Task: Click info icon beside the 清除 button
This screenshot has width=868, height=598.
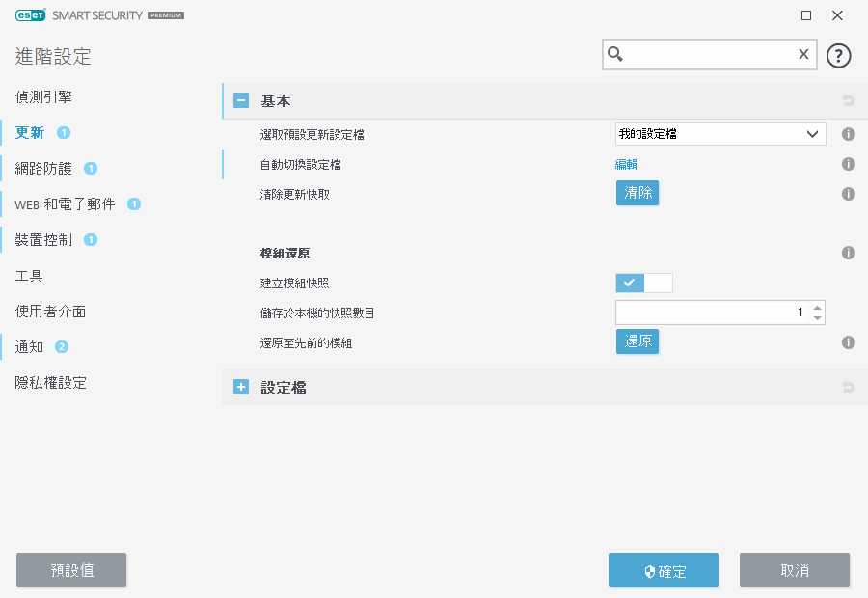Action: (849, 194)
